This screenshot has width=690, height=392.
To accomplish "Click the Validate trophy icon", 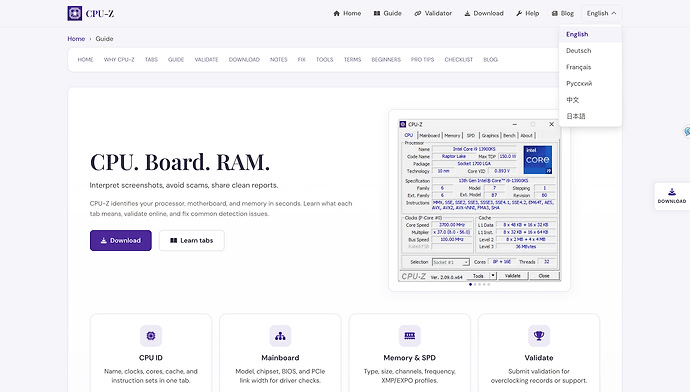I will click(539, 336).
